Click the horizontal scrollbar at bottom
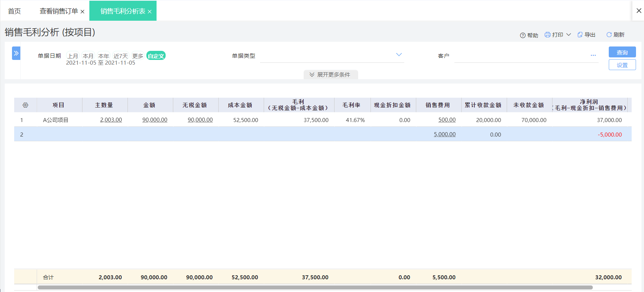 315,287
